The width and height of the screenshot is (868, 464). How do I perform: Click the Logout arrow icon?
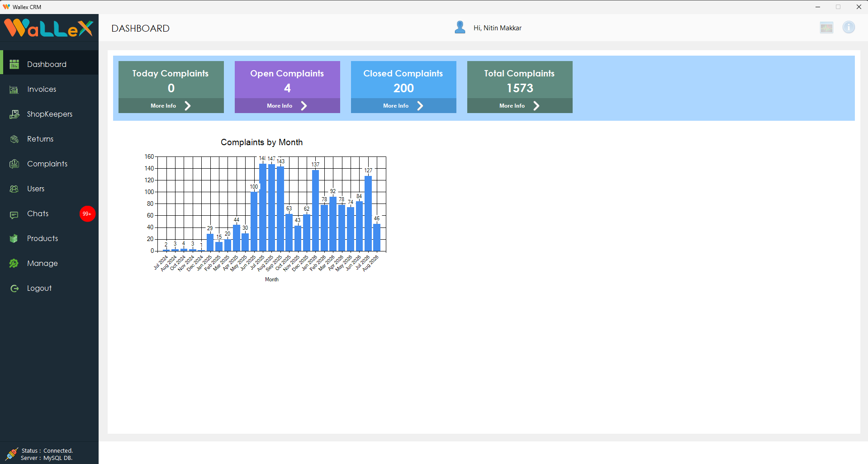[14, 288]
